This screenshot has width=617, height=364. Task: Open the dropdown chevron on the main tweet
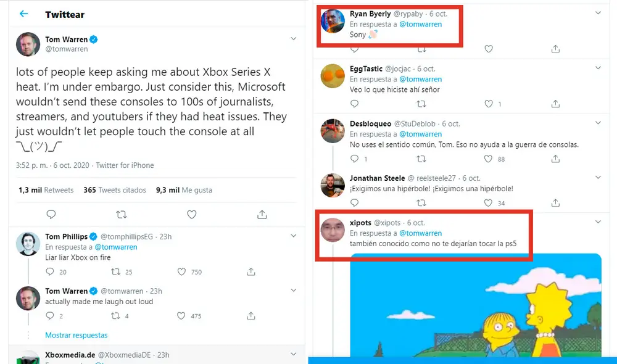pyautogui.click(x=294, y=38)
